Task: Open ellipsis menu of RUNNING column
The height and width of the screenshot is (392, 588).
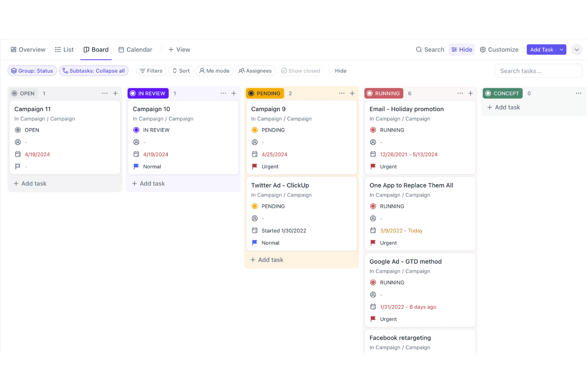Action: point(460,93)
